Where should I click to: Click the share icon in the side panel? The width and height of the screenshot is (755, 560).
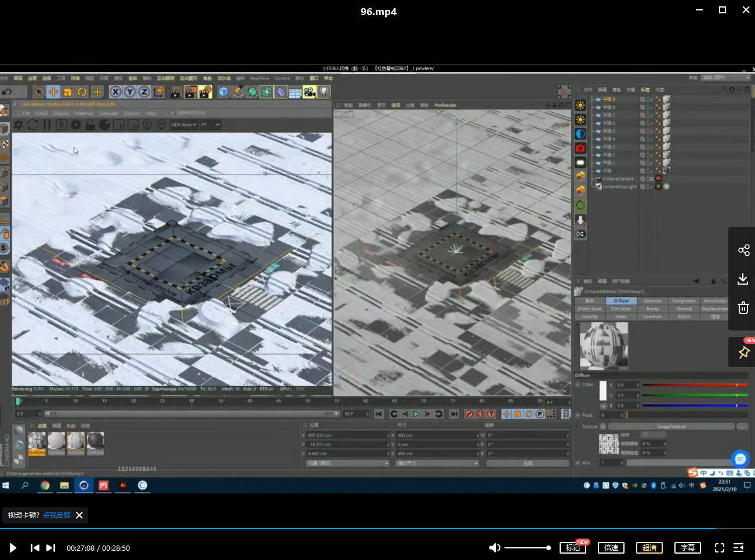(x=743, y=250)
